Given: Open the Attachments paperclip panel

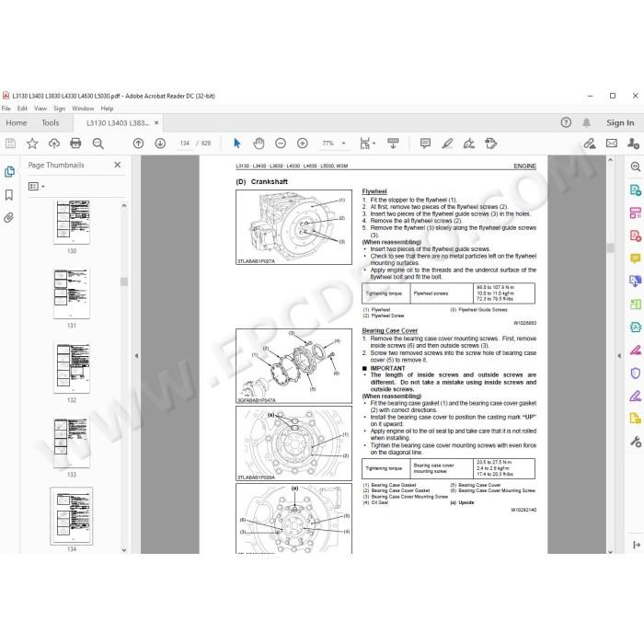Looking at the screenshot, I should pyautogui.click(x=9, y=217).
